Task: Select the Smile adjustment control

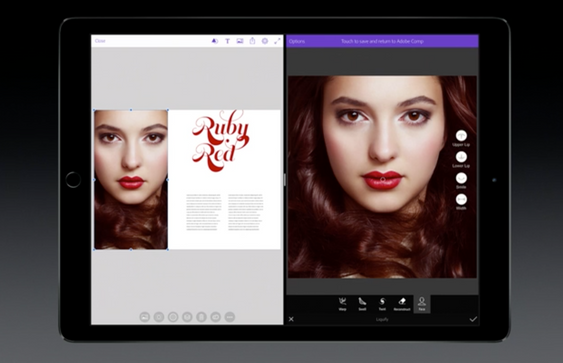Action: click(461, 181)
